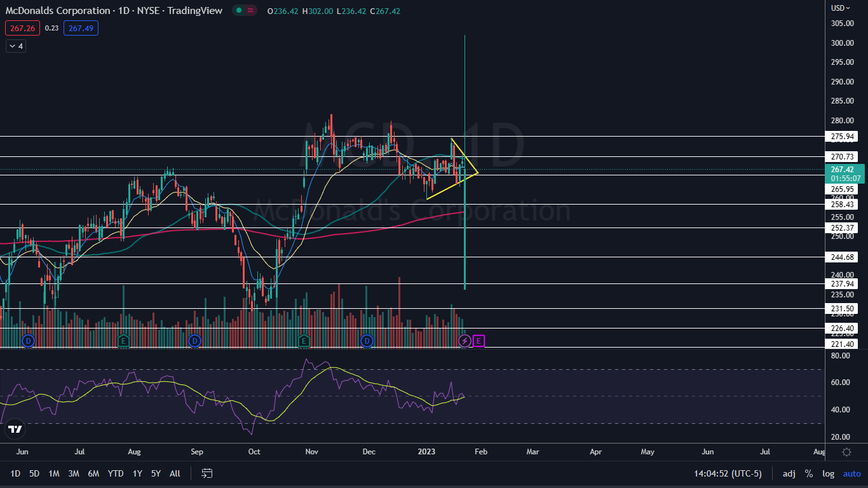This screenshot has width=868, height=488.
Task: Click the McDonalds Corporation chart title
Action: (114, 11)
